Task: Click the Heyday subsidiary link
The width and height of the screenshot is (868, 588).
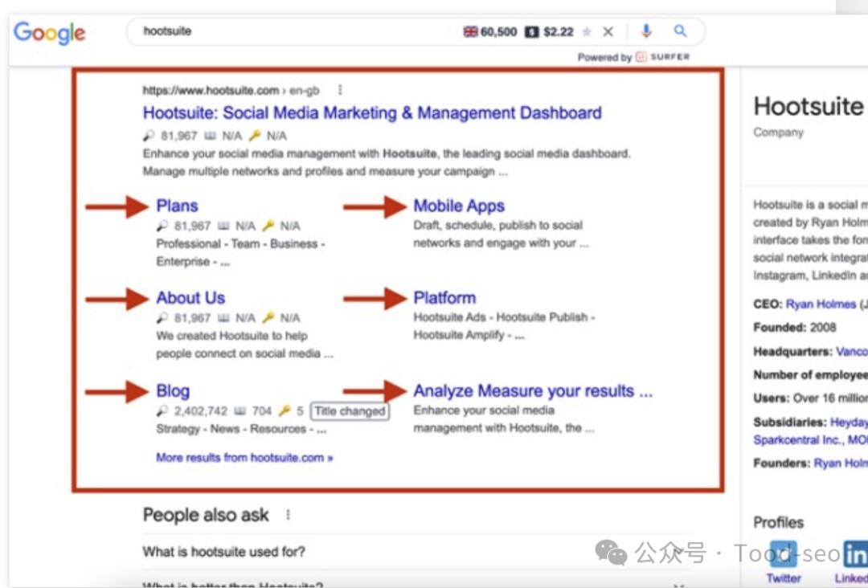Action: pos(849,422)
